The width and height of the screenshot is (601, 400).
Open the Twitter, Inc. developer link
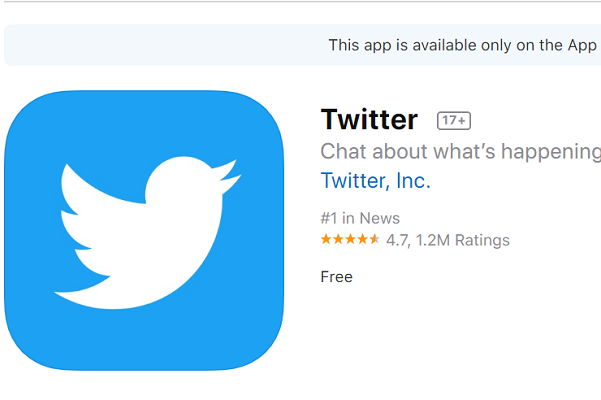click(376, 181)
